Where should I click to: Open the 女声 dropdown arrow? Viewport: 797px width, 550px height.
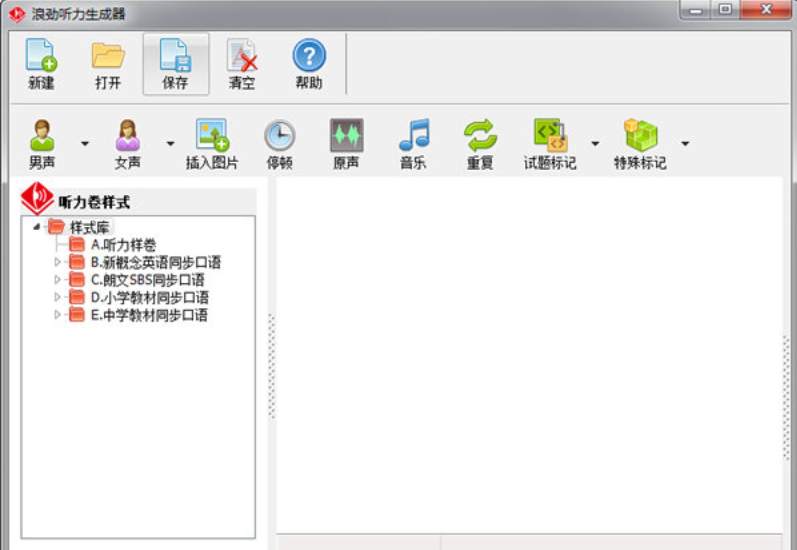pos(170,144)
